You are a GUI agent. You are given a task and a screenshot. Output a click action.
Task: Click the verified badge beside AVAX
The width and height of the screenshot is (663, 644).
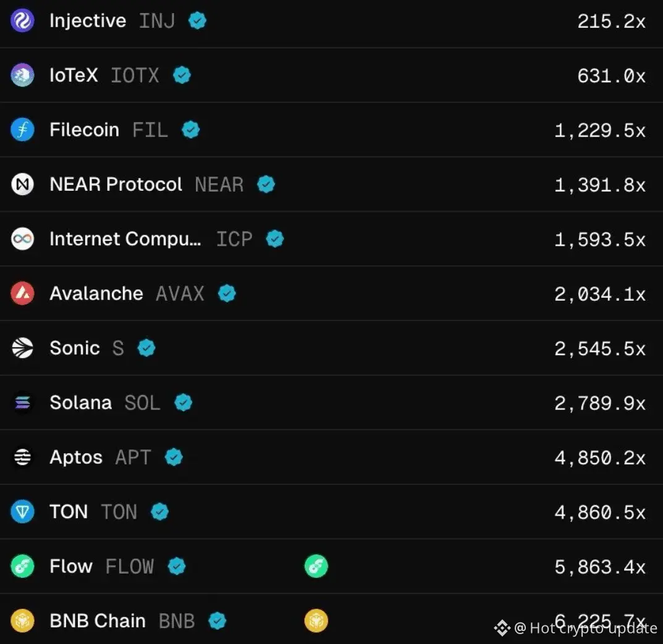coord(227,293)
